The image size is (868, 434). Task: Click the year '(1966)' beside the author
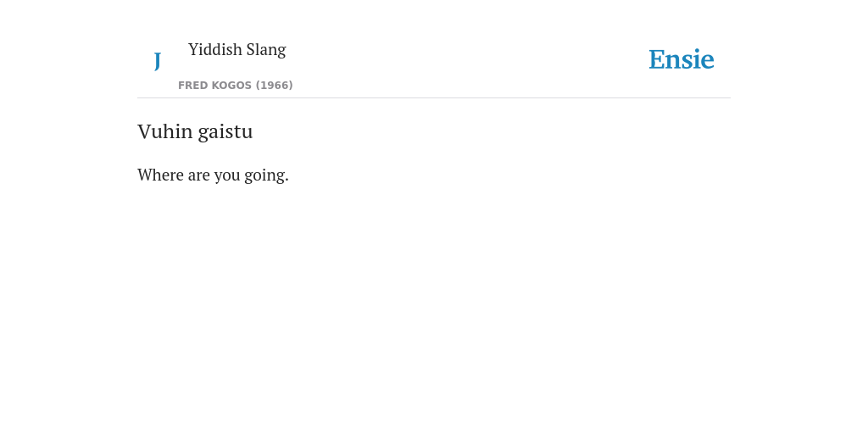(x=274, y=86)
